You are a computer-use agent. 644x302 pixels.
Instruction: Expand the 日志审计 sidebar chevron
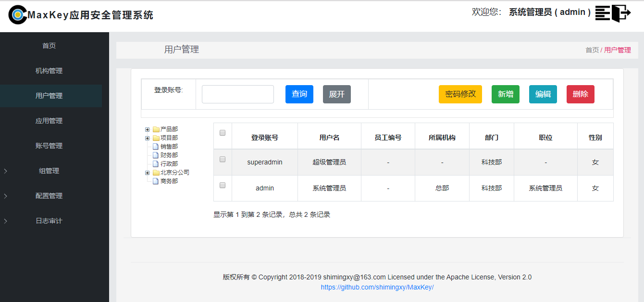[x=5, y=221]
